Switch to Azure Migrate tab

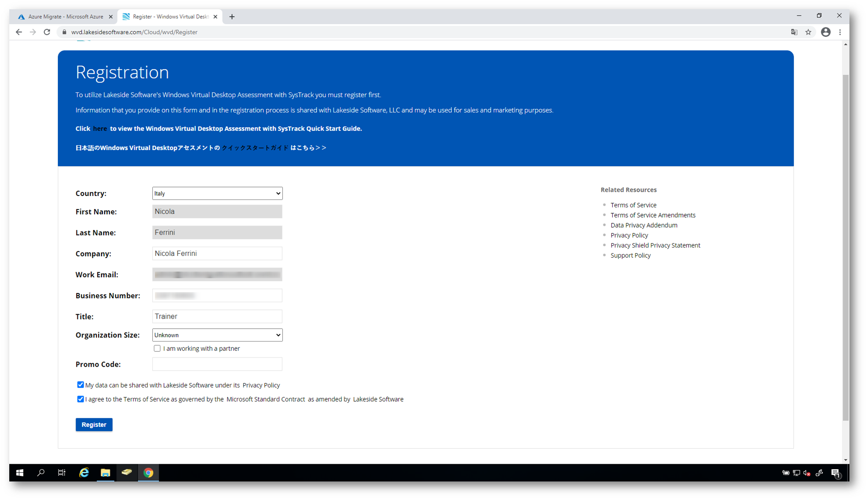[x=65, y=17]
